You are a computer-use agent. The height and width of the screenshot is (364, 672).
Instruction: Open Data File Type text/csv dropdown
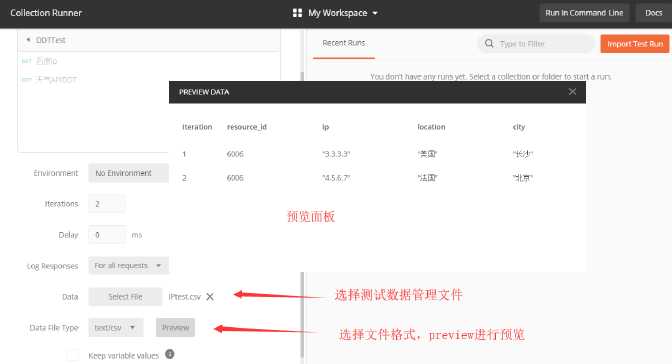[x=116, y=328]
